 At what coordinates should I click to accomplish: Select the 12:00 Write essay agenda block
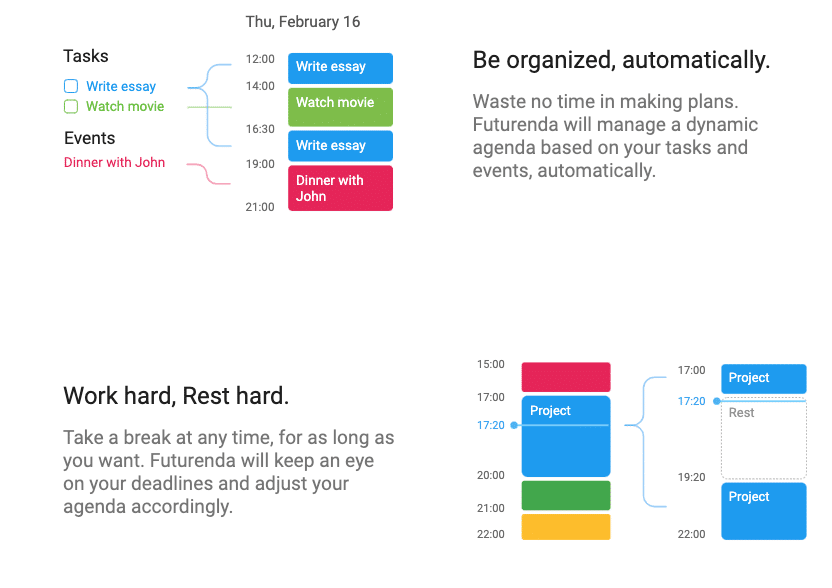click(340, 68)
